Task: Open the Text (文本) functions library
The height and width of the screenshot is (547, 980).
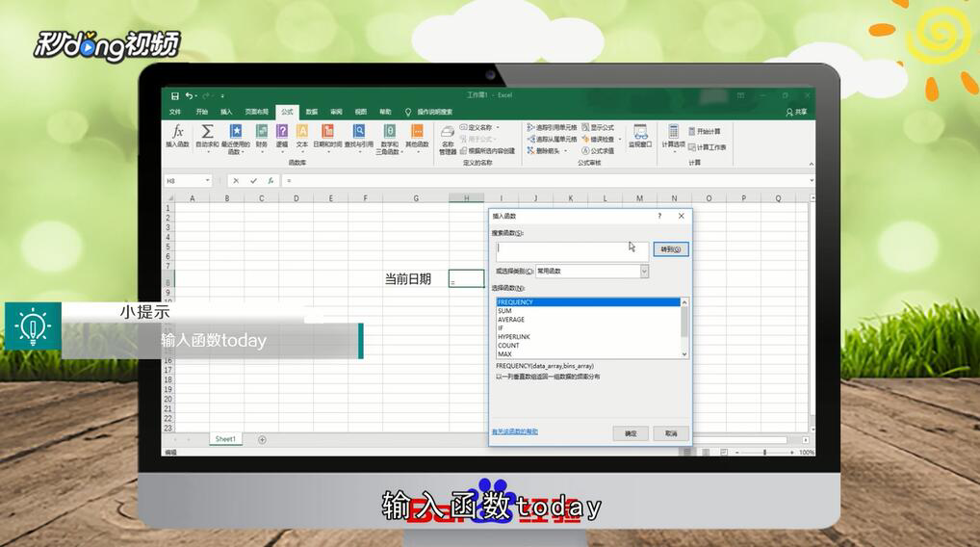Action: [302, 137]
